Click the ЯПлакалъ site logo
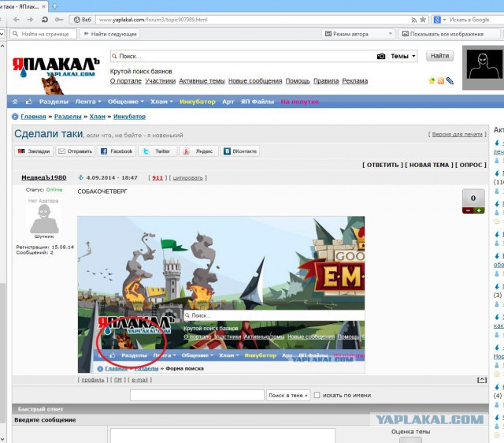 [x=56, y=69]
